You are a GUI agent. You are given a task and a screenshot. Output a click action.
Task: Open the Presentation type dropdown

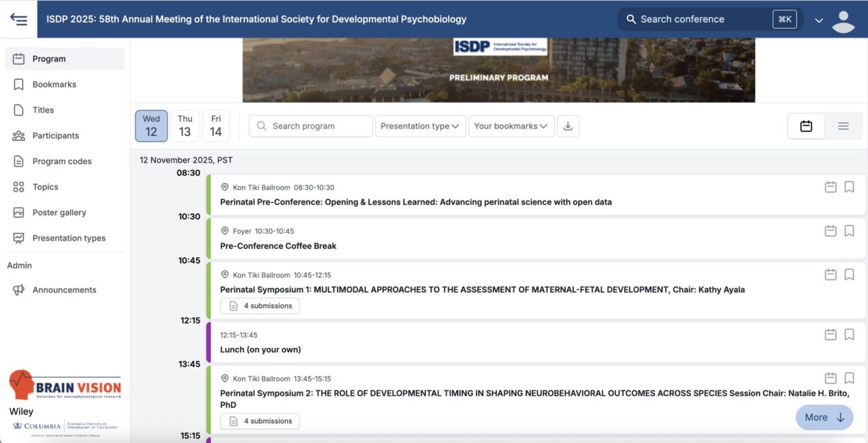[x=420, y=126]
